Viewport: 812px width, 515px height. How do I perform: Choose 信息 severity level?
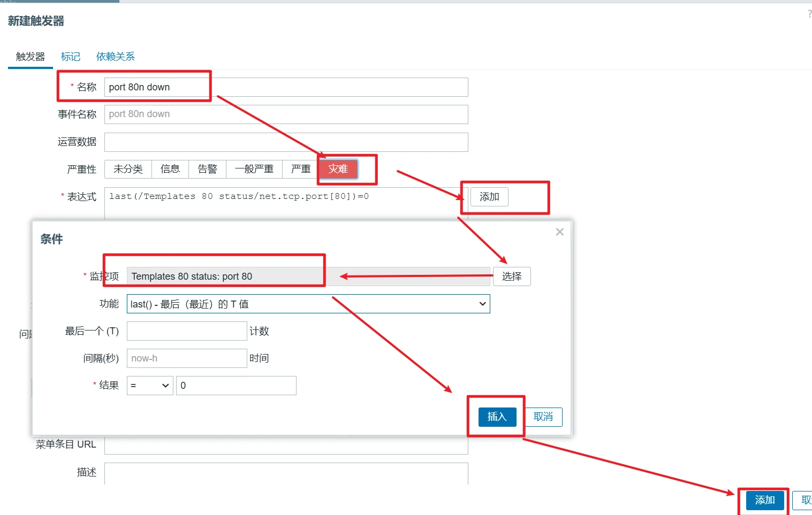(170, 169)
